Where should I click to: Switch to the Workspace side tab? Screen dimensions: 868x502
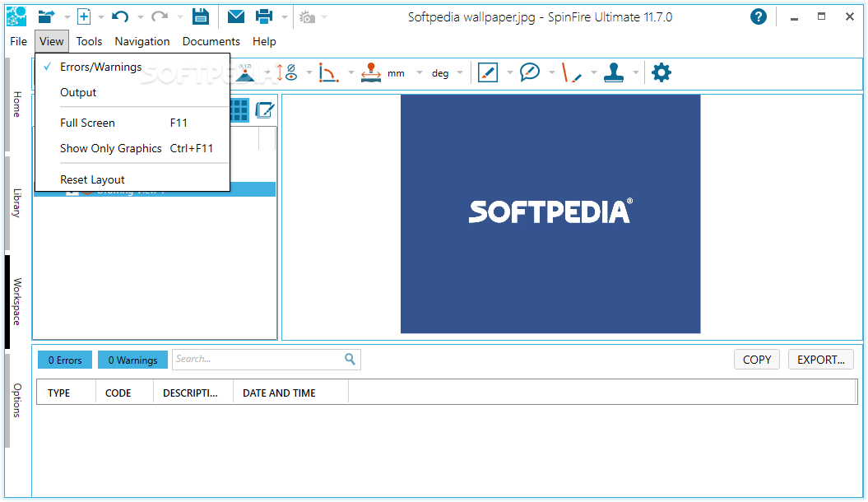pyautogui.click(x=17, y=302)
